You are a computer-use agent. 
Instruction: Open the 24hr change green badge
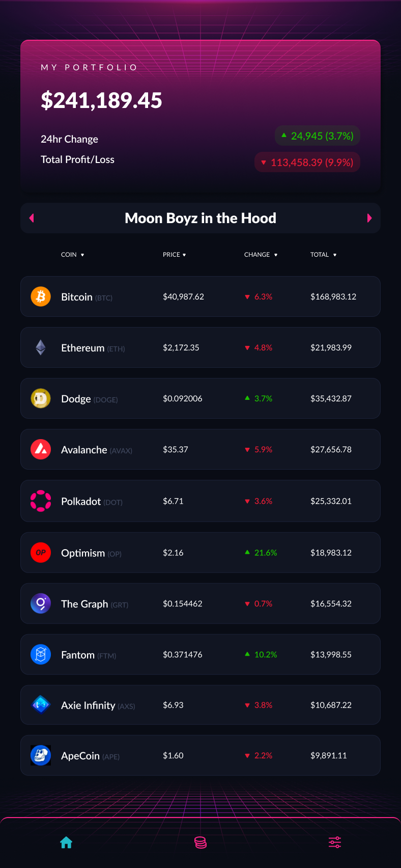pos(318,136)
